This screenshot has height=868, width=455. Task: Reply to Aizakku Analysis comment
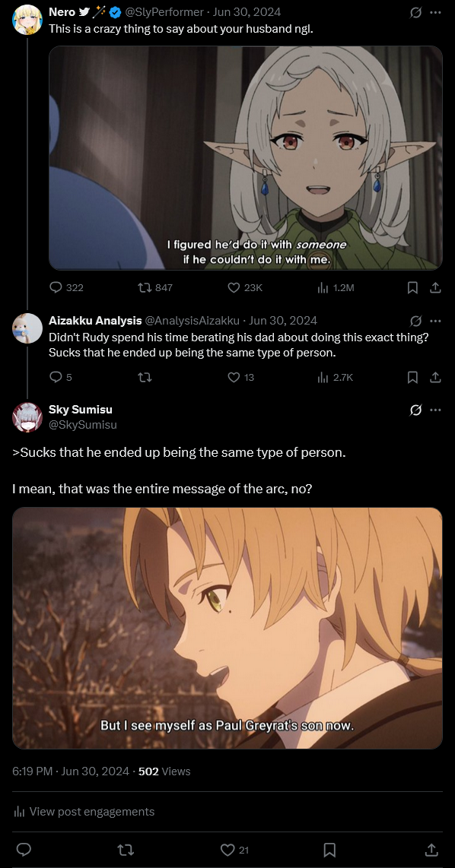[61, 377]
